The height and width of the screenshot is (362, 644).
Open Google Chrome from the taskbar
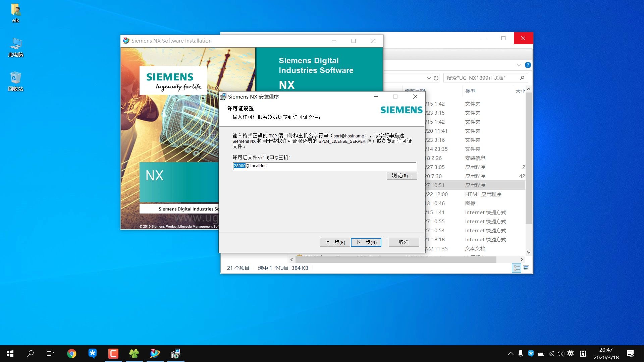(72, 353)
